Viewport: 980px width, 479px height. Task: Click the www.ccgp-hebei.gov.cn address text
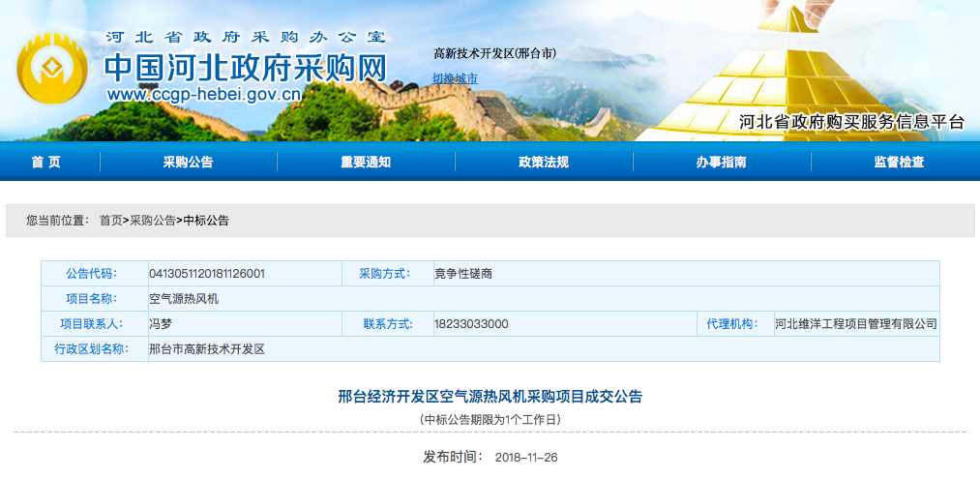204,95
